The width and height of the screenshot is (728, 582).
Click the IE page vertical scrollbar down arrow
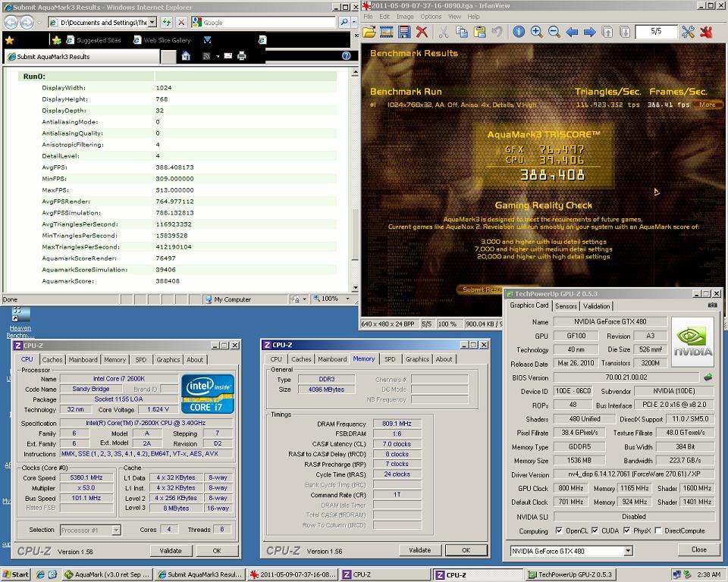pos(355,288)
